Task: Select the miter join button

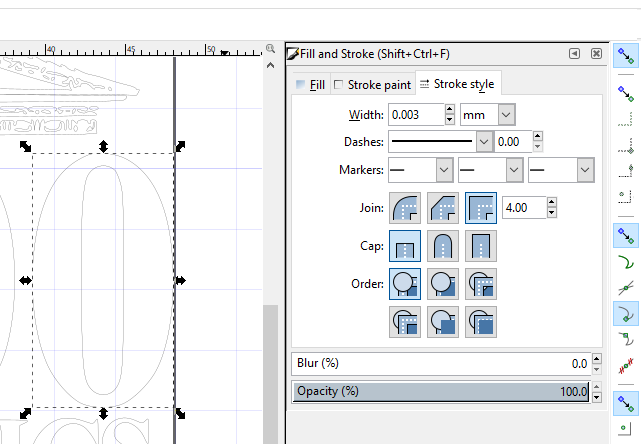Action: click(480, 208)
